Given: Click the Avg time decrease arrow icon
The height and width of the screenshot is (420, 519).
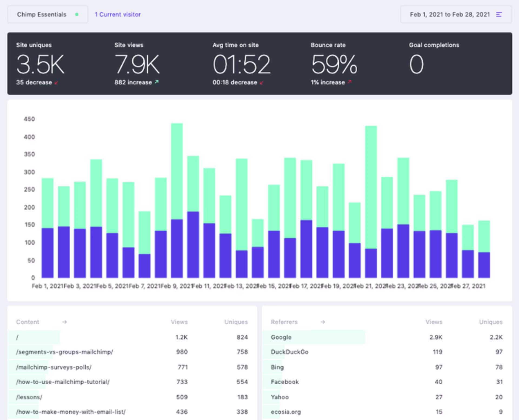Looking at the screenshot, I should [x=261, y=83].
